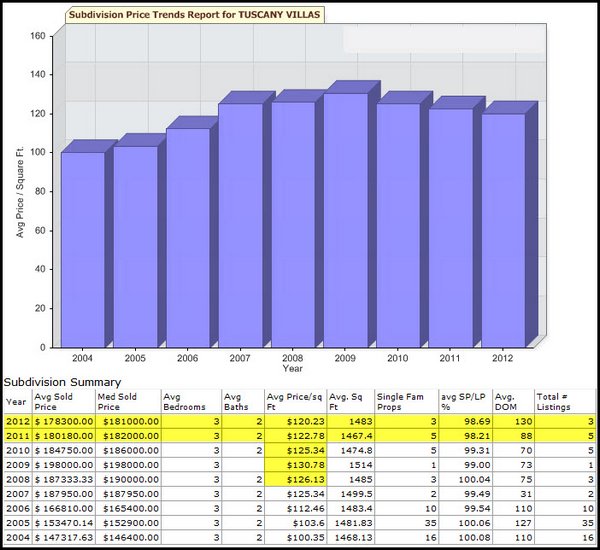Click the Avg. DOM column header
The width and height of the screenshot is (600, 550).
point(513,402)
